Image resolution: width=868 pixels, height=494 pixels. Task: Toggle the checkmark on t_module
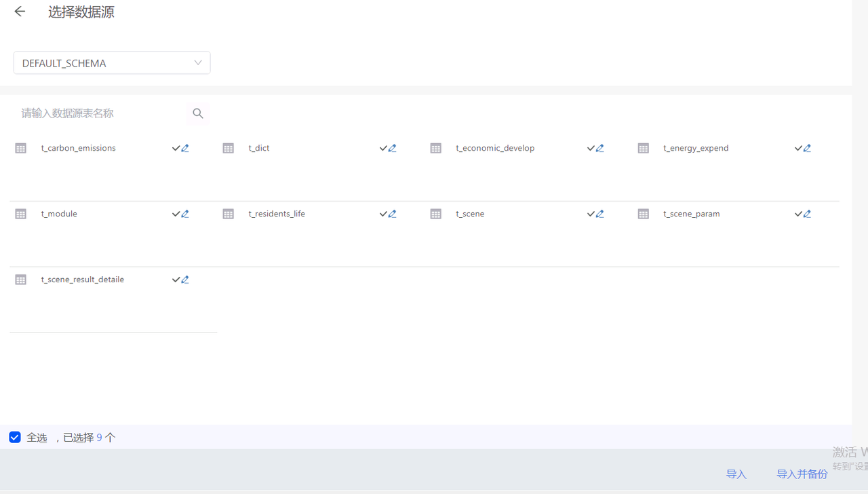(176, 214)
